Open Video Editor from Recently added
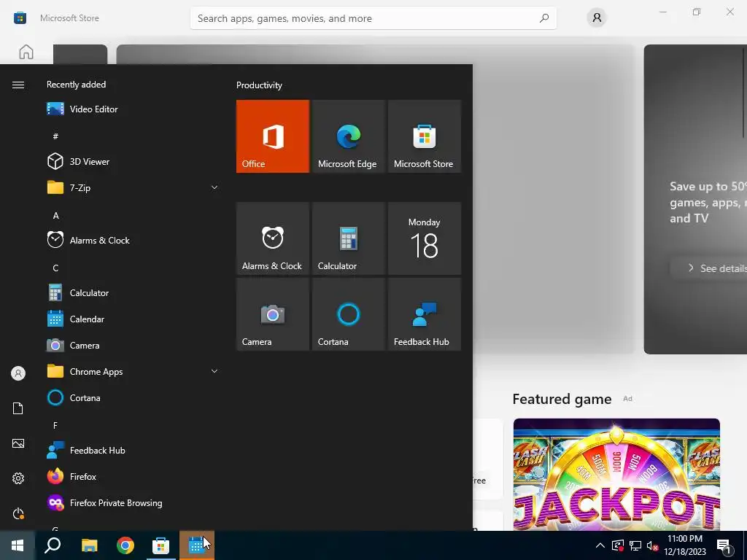 (133, 109)
